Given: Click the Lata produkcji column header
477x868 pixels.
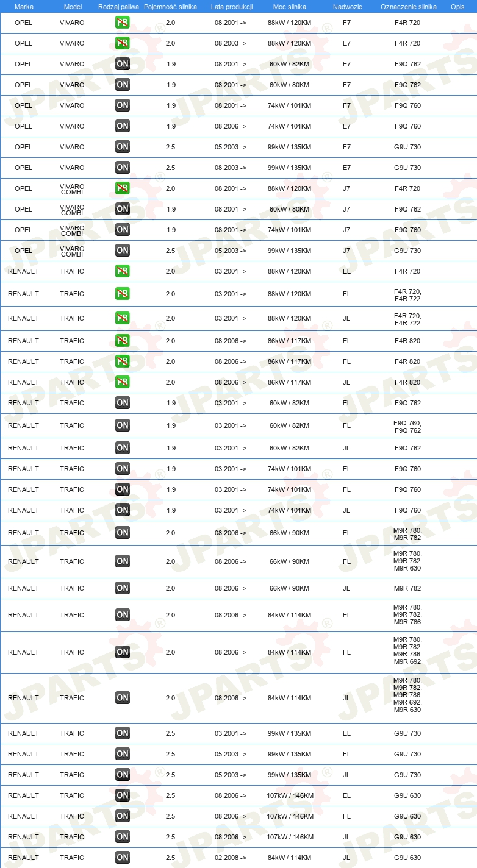Looking at the screenshot, I should pyautogui.click(x=232, y=7).
